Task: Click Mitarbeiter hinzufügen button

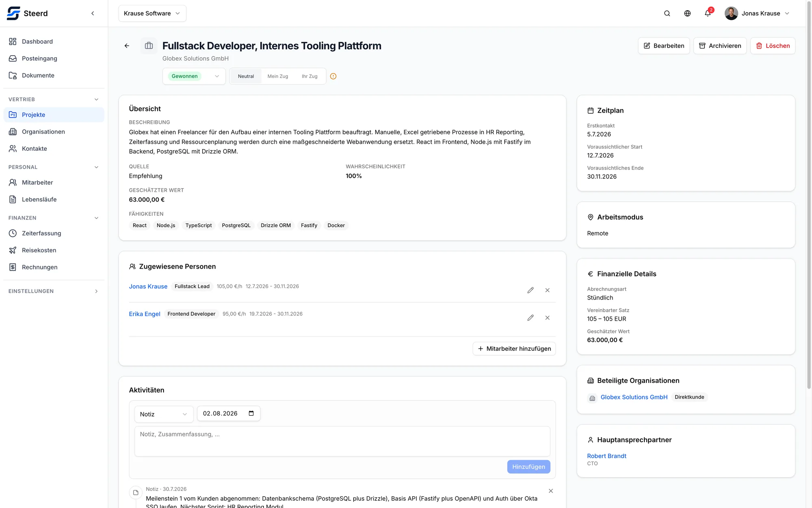Action: pos(514,349)
